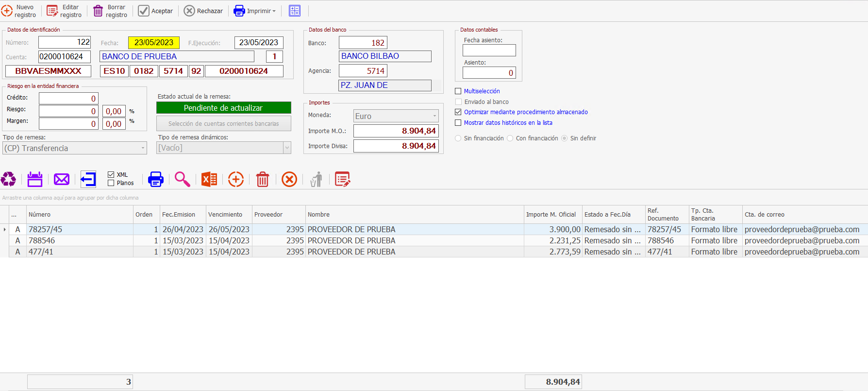Screen dimensions: 868x391
Task: Export to Excel using the Excel icon
Action: pyautogui.click(x=209, y=179)
